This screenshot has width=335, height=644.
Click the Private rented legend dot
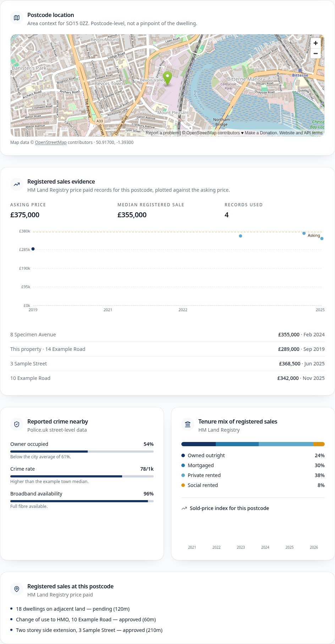coord(183,475)
